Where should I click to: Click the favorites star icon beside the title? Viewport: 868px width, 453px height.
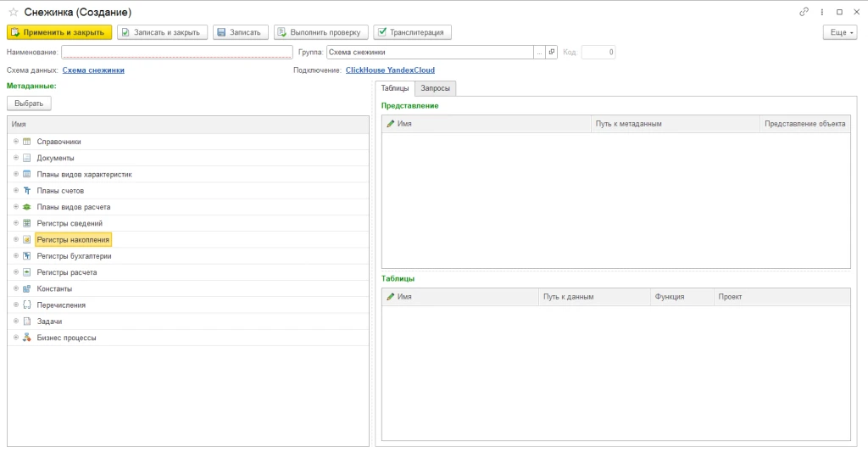click(x=13, y=13)
